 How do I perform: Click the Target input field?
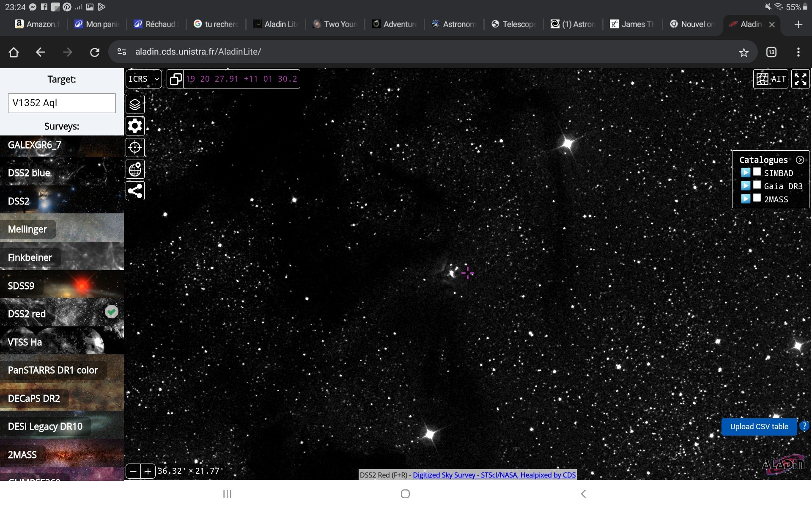click(x=62, y=103)
